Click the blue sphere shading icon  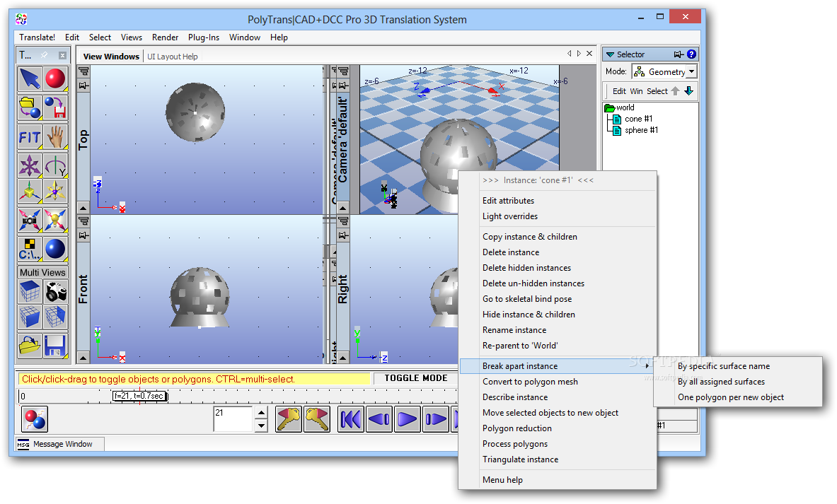point(55,249)
